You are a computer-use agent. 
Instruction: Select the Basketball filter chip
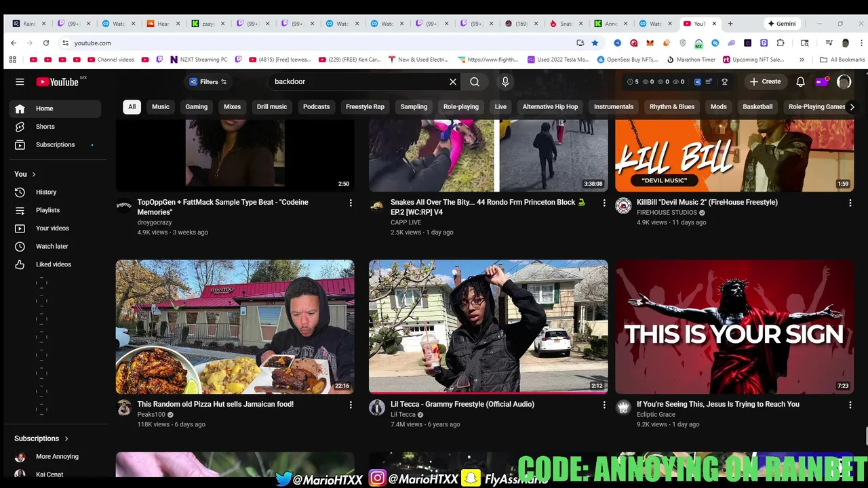click(x=757, y=106)
